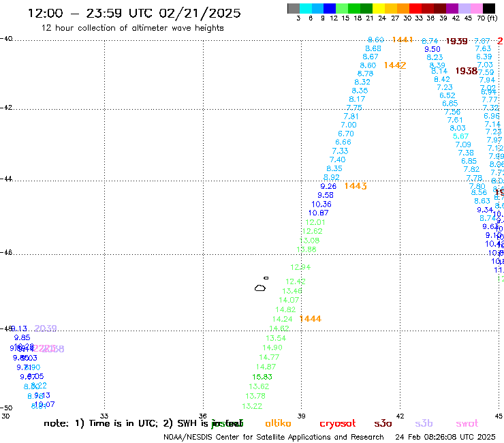Click the 7.63 wave height value
The height and width of the screenshot is (443, 504).
483,48
